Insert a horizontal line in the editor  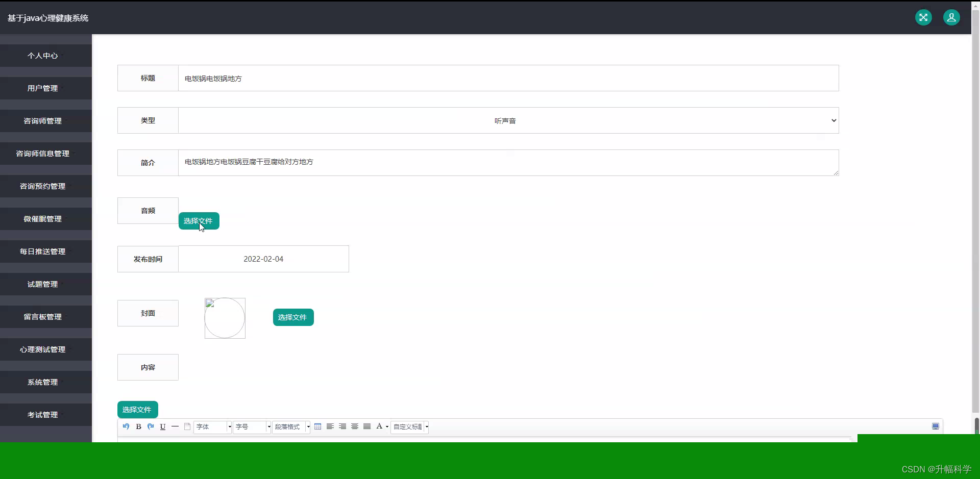(x=175, y=427)
